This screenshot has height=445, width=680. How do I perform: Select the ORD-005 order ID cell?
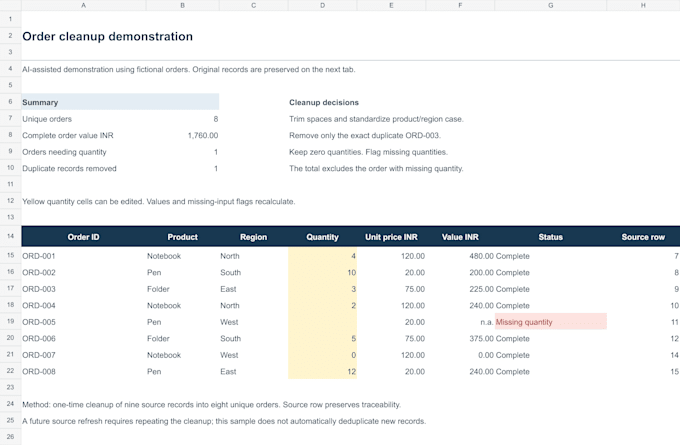84,322
